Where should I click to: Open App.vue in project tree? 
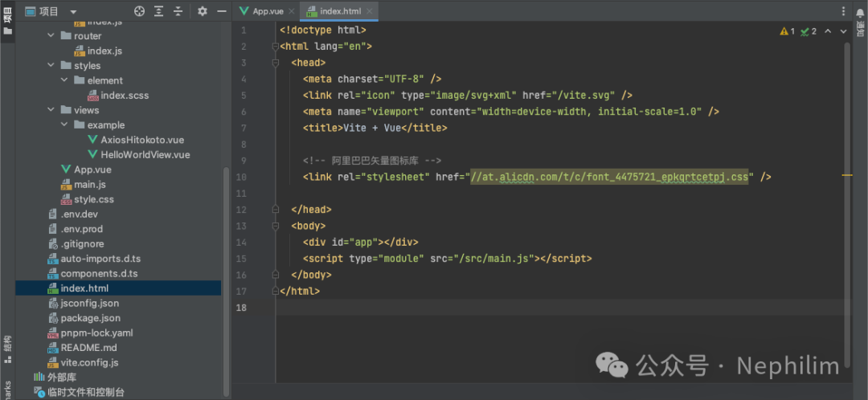[x=86, y=169]
